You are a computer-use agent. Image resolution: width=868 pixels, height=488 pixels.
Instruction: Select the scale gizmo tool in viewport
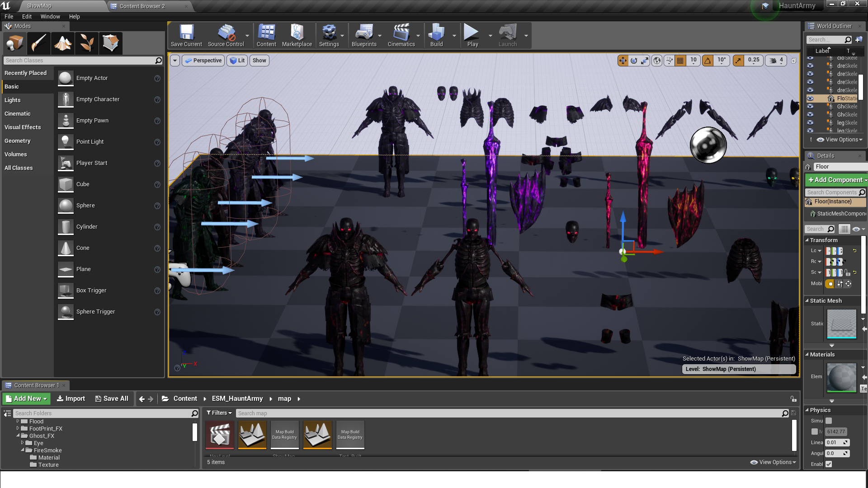pos(645,61)
